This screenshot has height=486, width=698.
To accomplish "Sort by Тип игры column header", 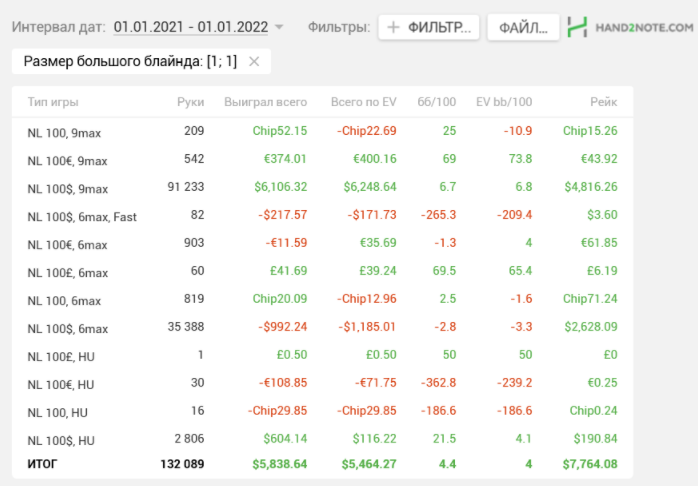I will pos(53,102).
